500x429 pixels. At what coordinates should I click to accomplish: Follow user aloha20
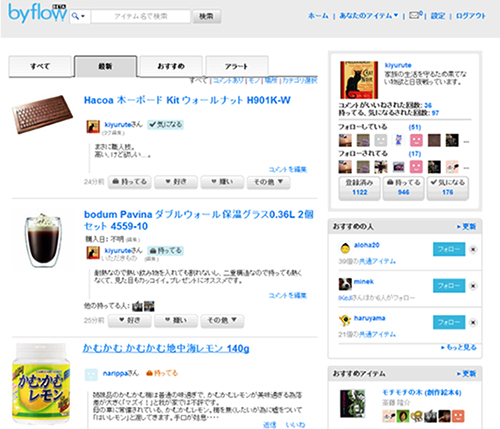click(449, 249)
